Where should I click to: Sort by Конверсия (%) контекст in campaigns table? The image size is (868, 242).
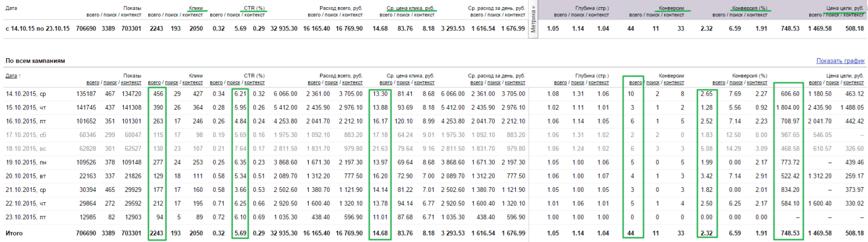[x=757, y=83]
